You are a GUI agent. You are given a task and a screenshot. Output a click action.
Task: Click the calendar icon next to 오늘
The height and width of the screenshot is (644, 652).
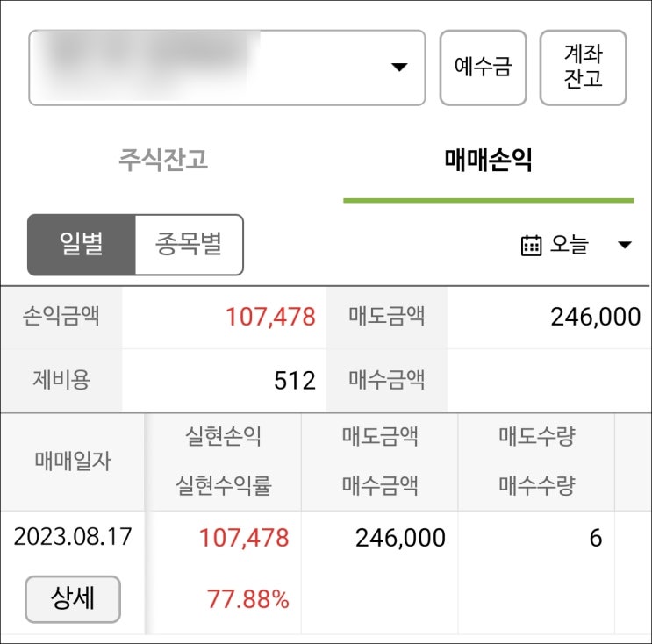point(531,245)
